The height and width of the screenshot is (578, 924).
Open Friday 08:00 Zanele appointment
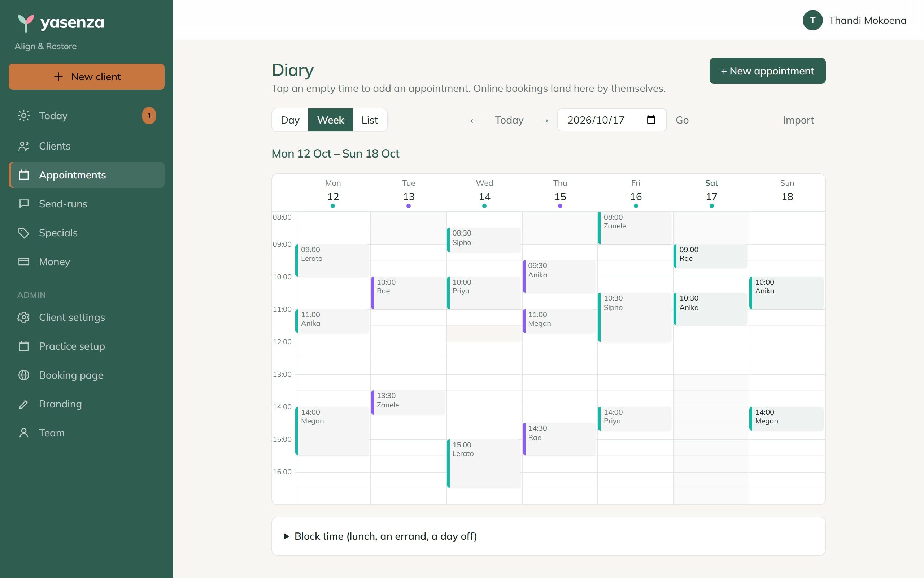[x=635, y=228]
